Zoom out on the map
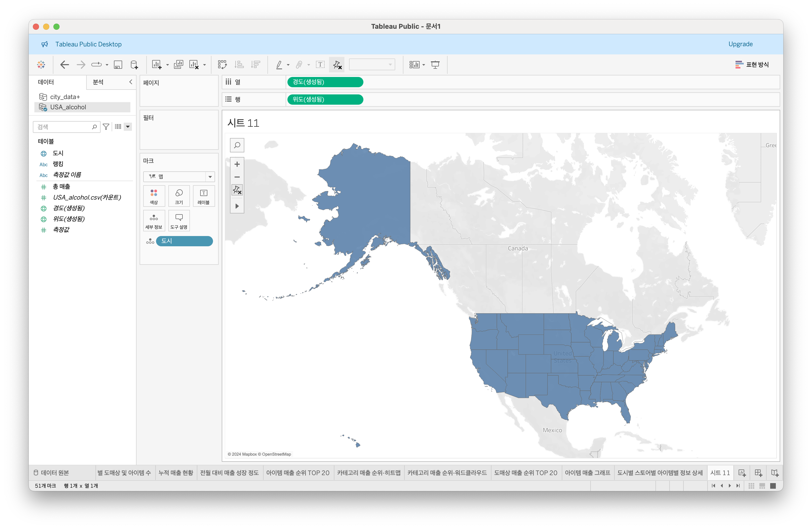 [237, 177]
